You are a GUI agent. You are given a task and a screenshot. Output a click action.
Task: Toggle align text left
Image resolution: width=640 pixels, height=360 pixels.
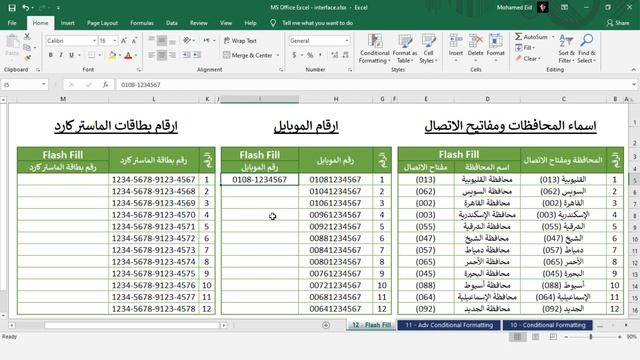coord(151,55)
